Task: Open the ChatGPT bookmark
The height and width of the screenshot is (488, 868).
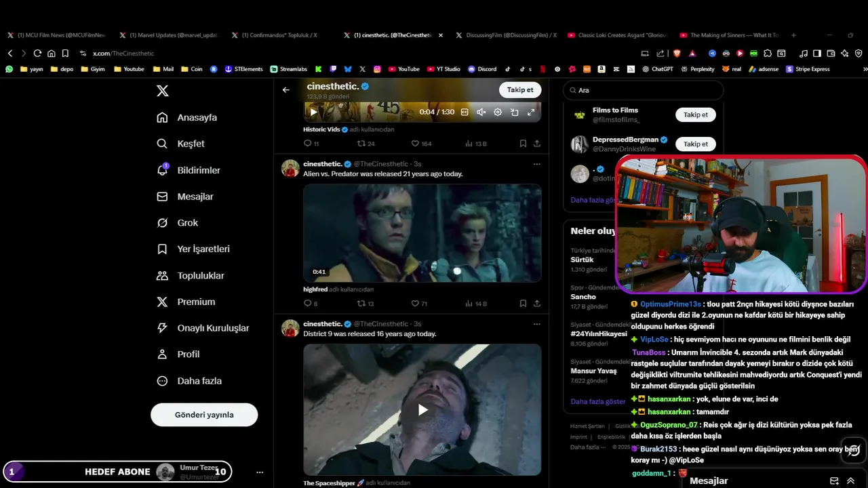Action: (657, 69)
